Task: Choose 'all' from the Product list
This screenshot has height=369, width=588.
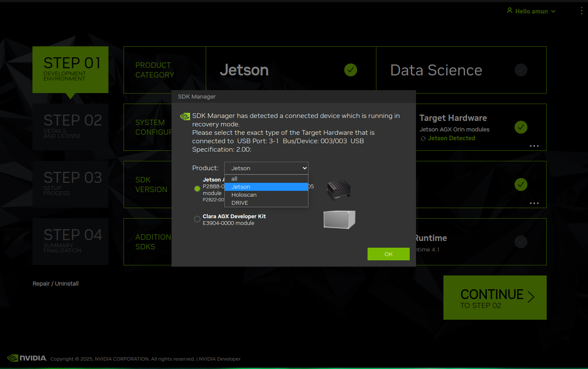Action: click(x=266, y=179)
